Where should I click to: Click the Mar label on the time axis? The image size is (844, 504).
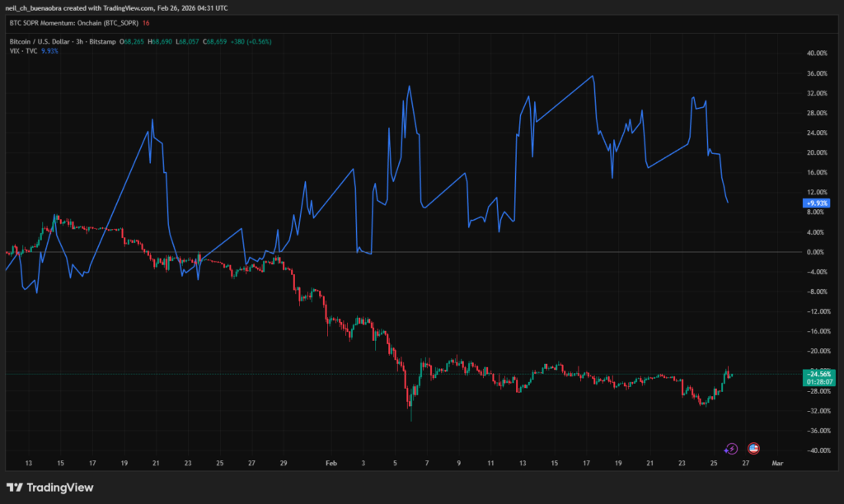tap(776, 464)
